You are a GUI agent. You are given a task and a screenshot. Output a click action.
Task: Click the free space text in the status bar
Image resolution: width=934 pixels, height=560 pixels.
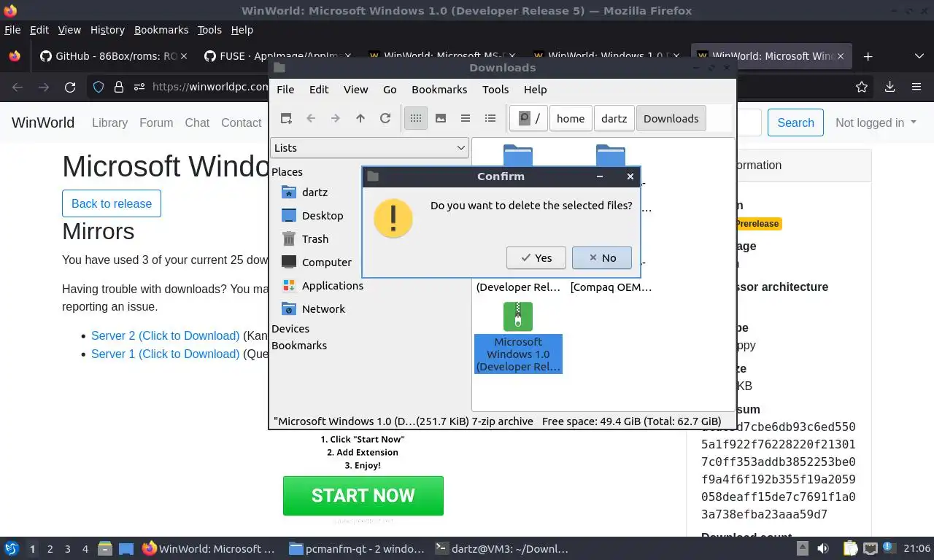coord(632,421)
